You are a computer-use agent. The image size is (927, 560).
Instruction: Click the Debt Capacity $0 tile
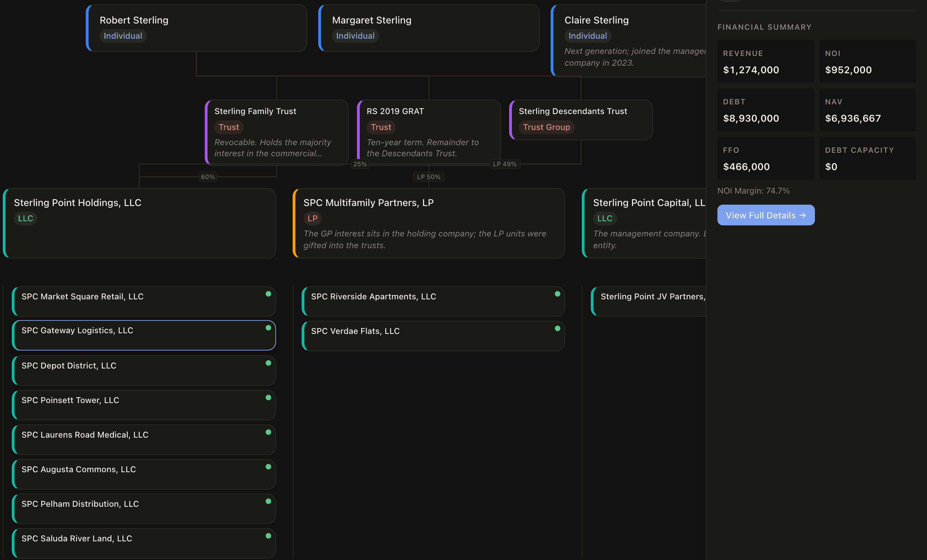tap(868, 158)
